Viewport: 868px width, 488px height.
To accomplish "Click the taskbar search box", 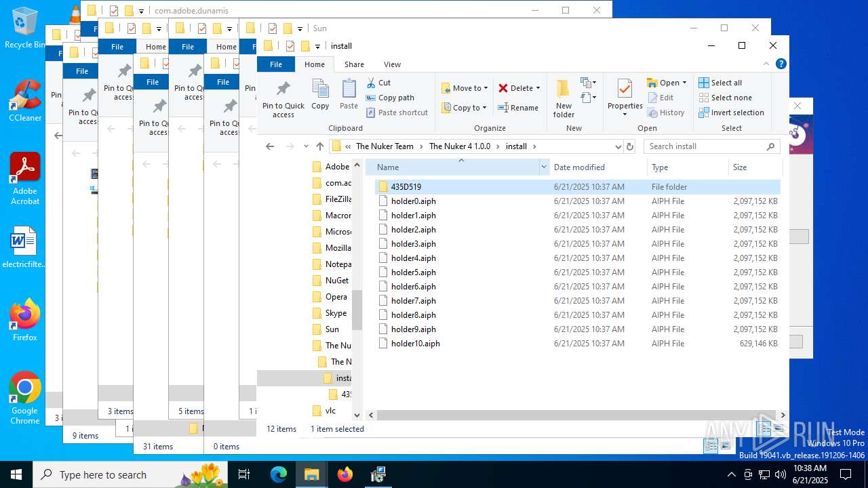I will click(x=132, y=474).
